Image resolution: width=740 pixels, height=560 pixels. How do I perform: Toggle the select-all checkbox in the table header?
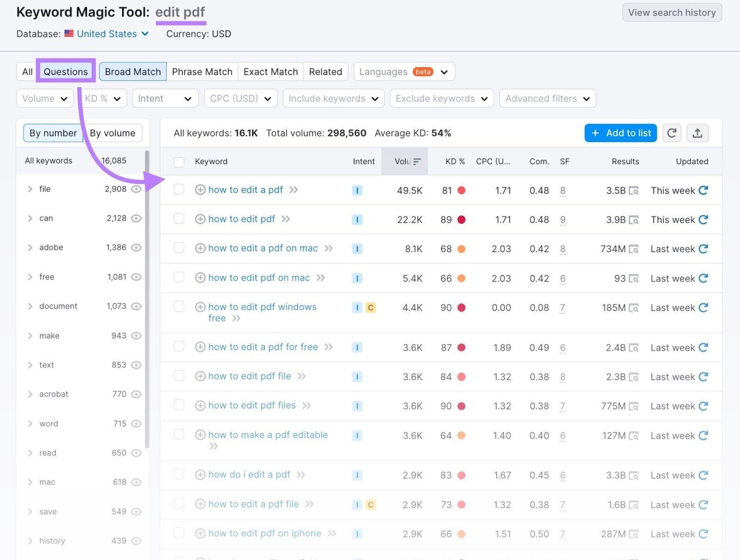pos(179,162)
